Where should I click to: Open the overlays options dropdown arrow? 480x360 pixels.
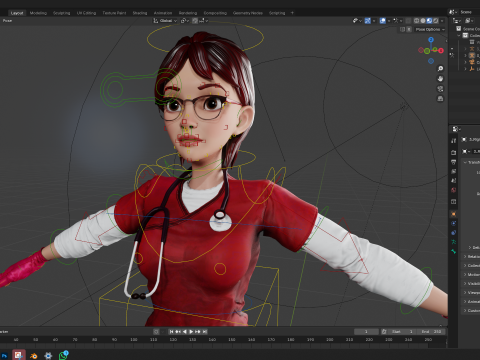(x=389, y=21)
